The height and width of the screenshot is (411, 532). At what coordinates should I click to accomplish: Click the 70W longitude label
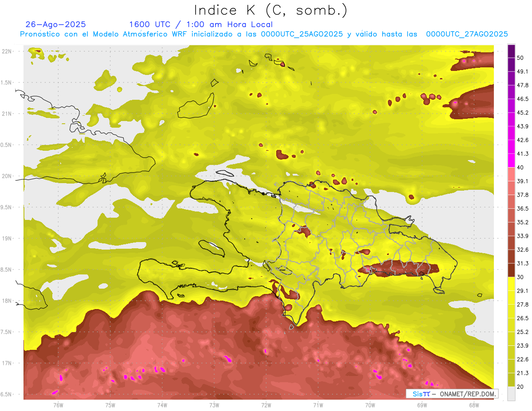point(370,405)
